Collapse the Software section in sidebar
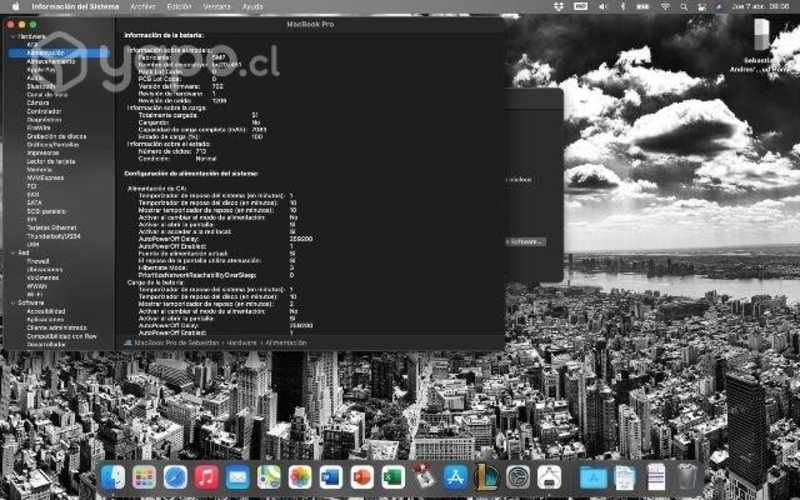The image size is (800, 500). click(x=12, y=303)
